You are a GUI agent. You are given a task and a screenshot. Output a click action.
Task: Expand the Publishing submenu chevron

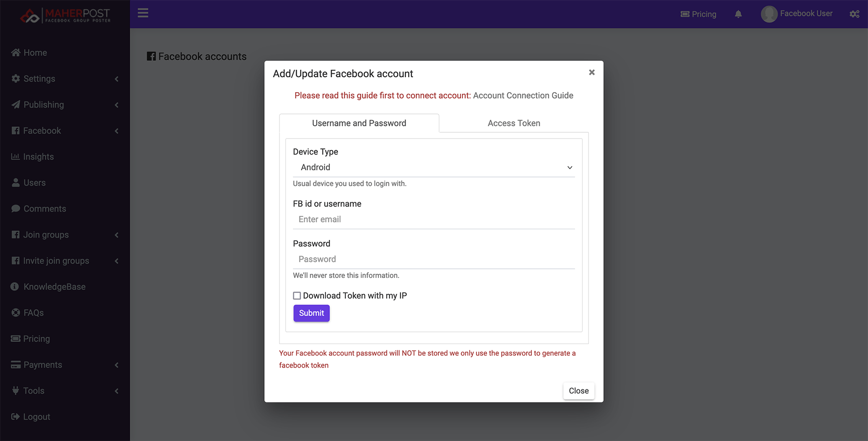click(117, 105)
